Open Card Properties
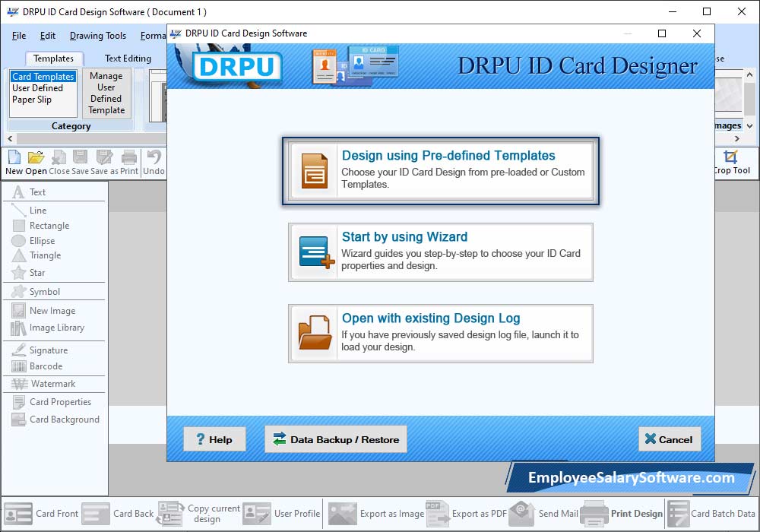The image size is (760, 532). (52, 402)
